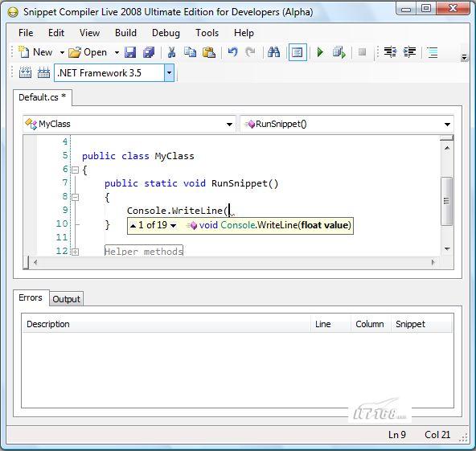The image size is (476, 451).
Task: Click the Save All icon
Action: tap(149, 52)
